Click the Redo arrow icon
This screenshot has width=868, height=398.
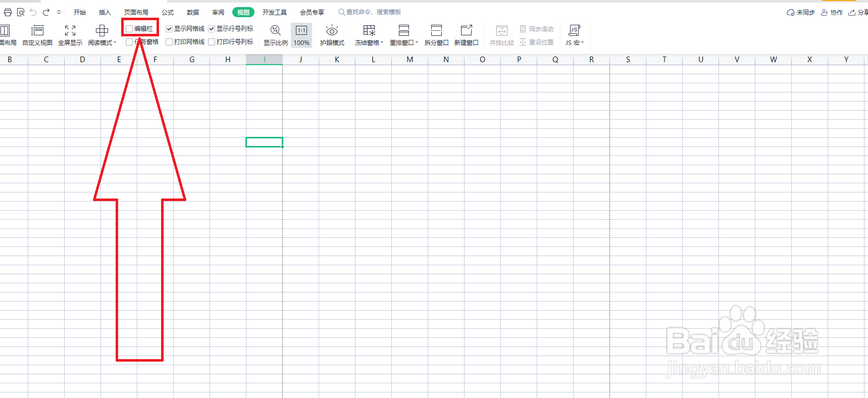pyautogui.click(x=46, y=12)
